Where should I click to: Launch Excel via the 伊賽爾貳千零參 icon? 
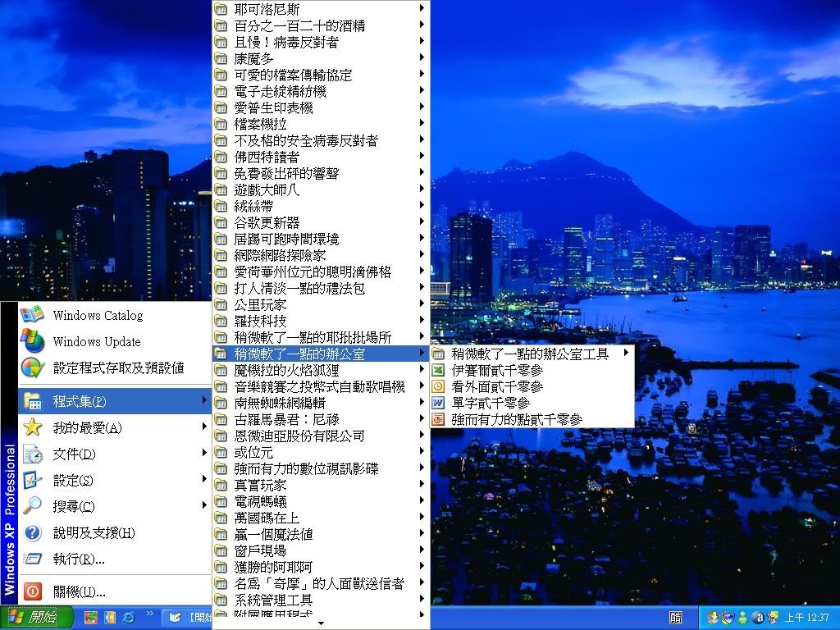click(438, 370)
